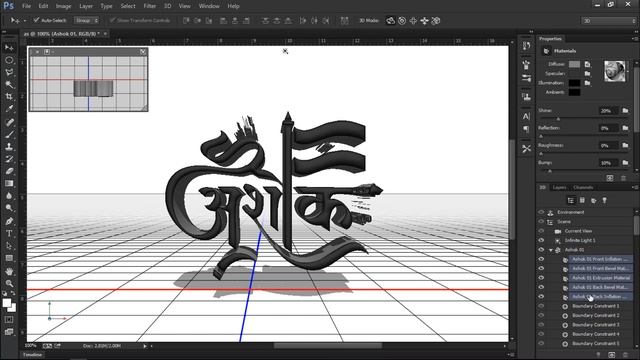
Task: Select Current View in 3D panel
Action: click(578, 231)
